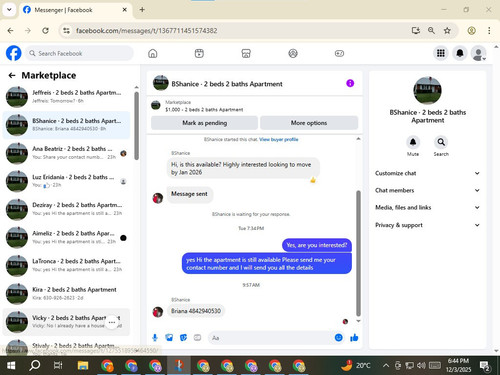Click the conversation list scrollbar

click(136, 126)
